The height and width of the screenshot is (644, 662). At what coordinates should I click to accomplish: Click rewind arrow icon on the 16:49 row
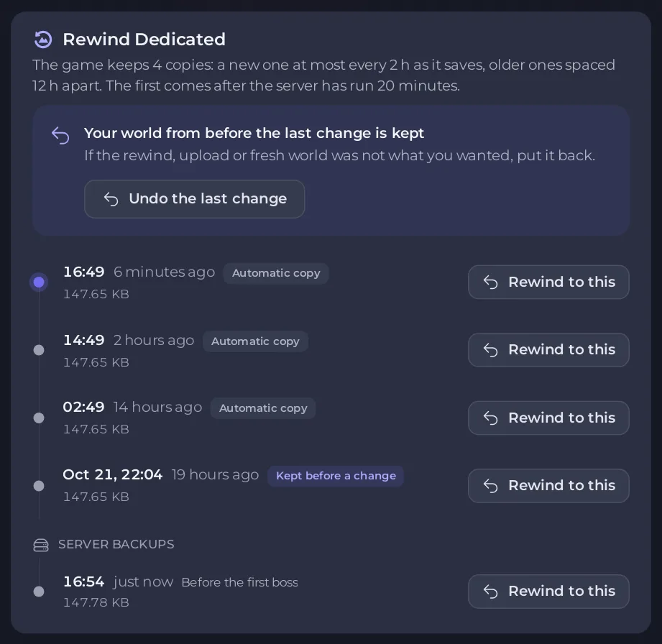point(491,282)
